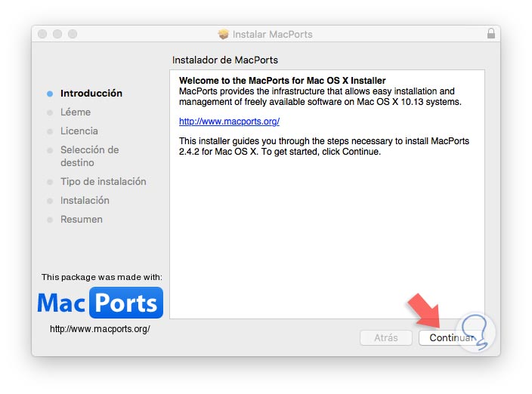Click the Continuar button
532x394 pixels.
451,337
